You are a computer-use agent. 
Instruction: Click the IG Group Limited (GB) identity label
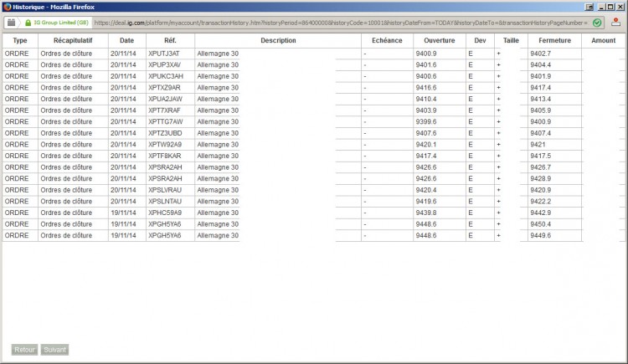[61, 23]
